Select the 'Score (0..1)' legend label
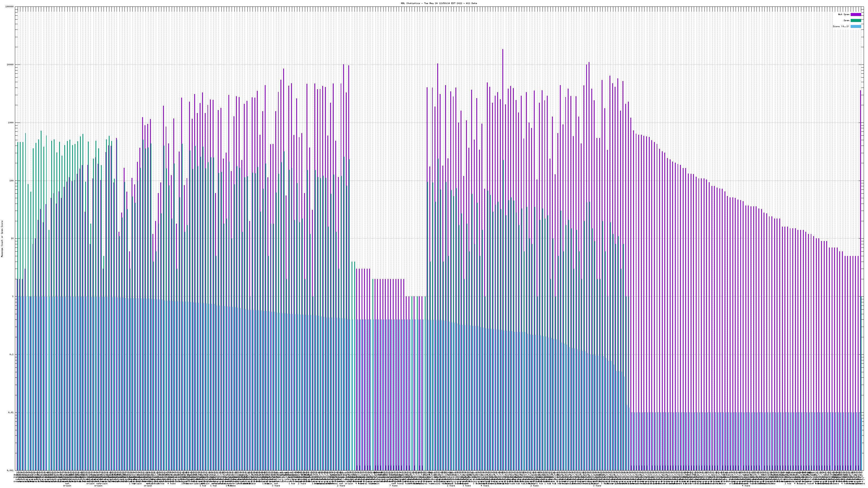The height and width of the screenshot is (488, 868). click(841, 26)
